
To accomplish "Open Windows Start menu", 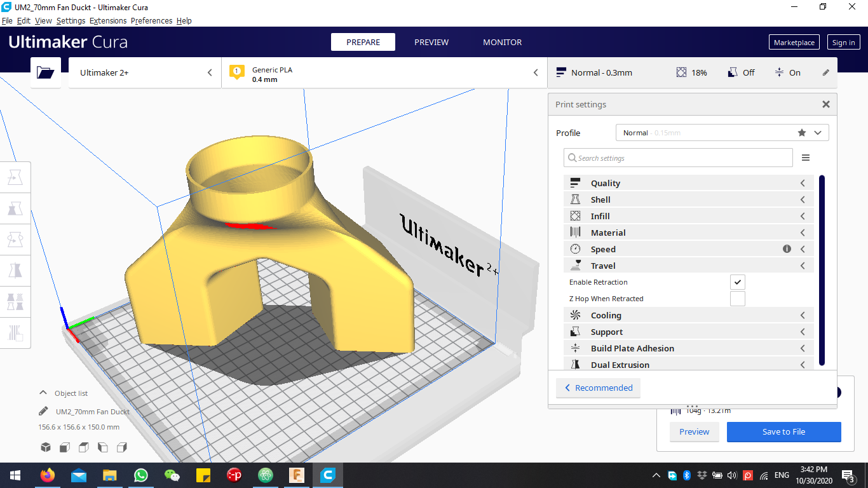I will (x=15, y=475).
